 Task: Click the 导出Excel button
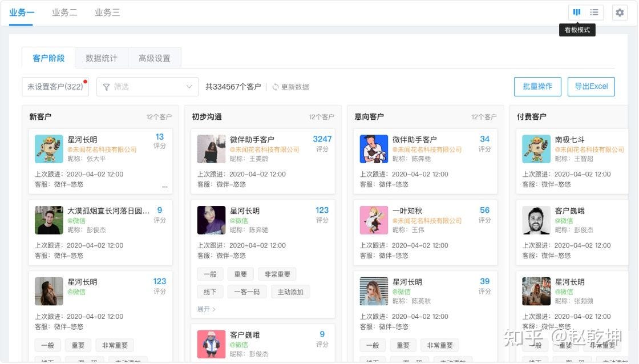coord(591,86)
